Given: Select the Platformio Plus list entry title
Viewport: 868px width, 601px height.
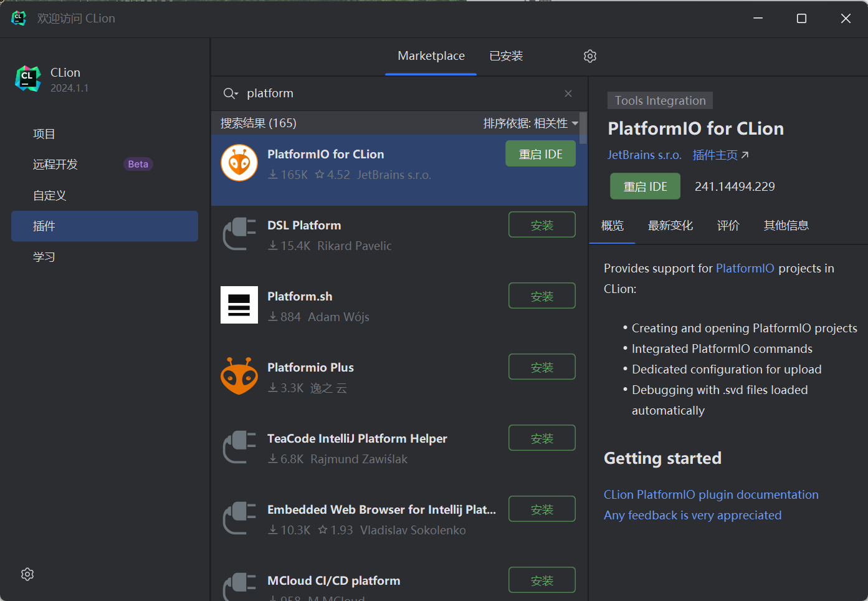Looking at the screenshot, I should (310, 368).
